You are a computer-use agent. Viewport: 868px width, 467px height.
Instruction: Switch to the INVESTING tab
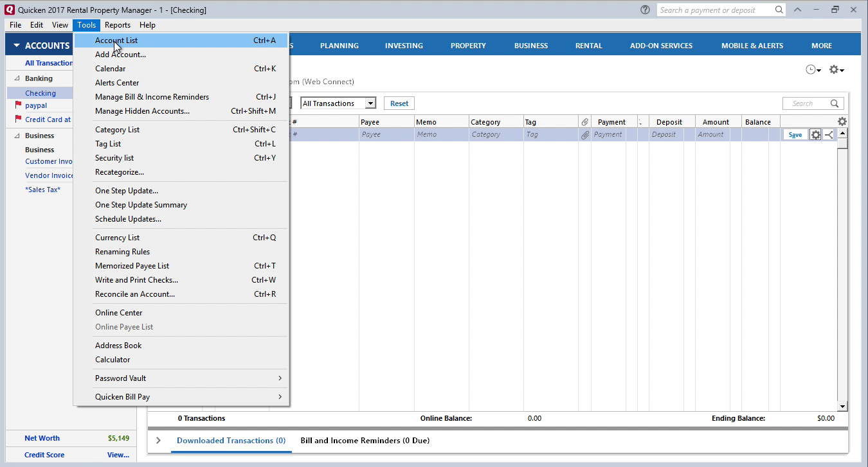[x=404, y=46]
